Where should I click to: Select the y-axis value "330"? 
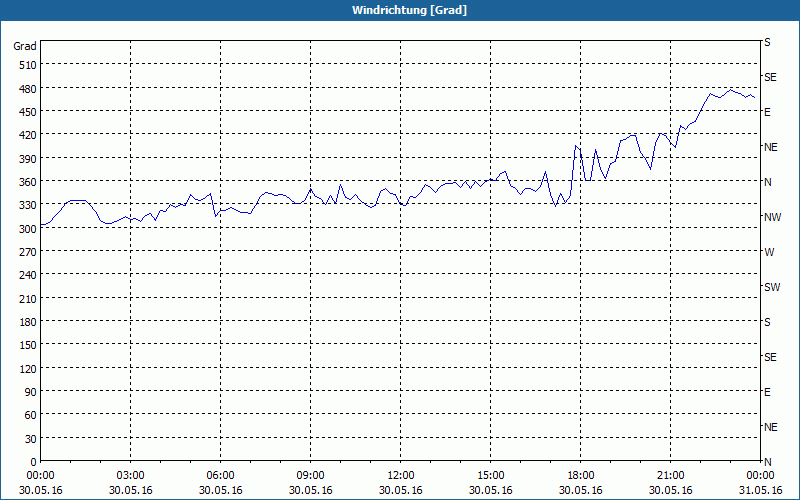pyautogui.click(x=28, y=205)
